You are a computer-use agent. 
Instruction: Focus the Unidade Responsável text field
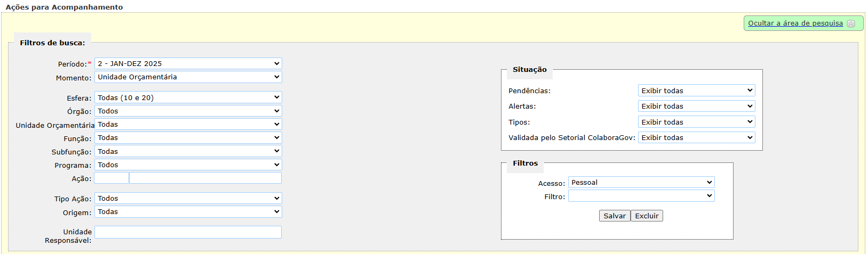(x=188, y=232)
